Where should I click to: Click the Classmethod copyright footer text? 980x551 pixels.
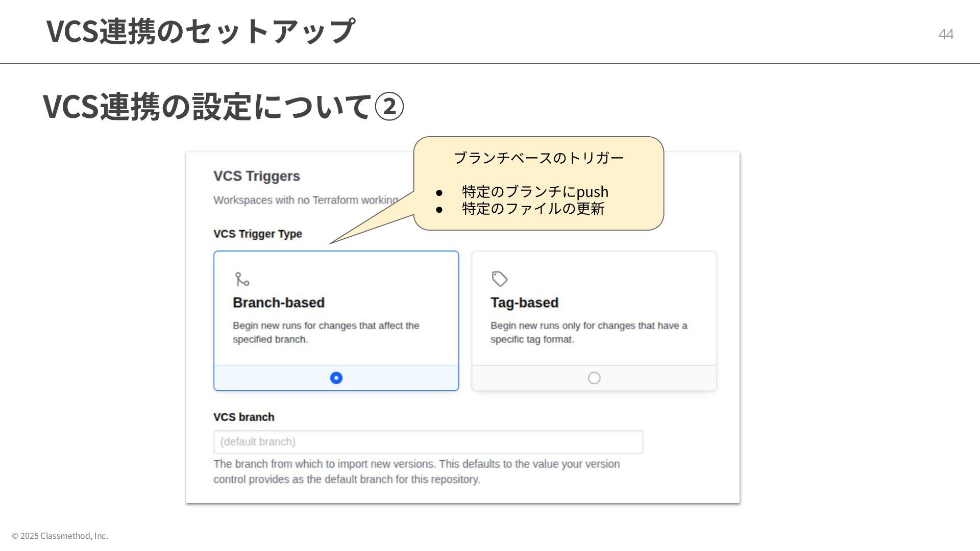60,536
